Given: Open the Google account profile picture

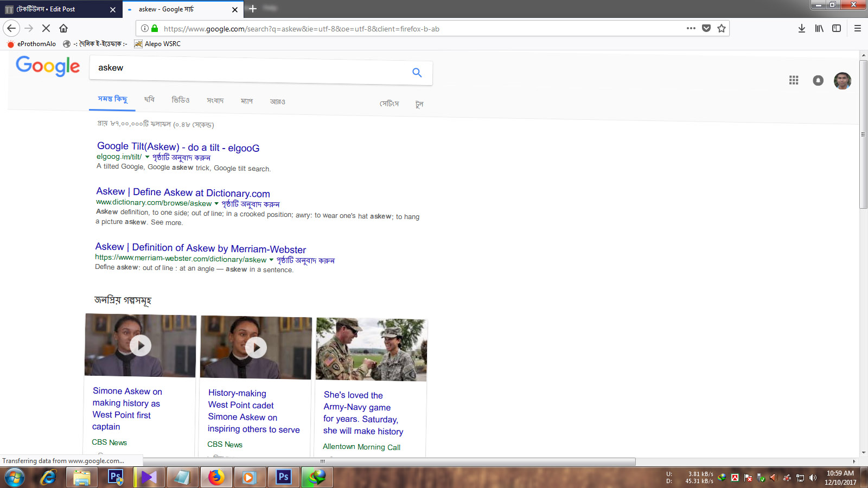Looking at the screenshot, I should point(843,81).
